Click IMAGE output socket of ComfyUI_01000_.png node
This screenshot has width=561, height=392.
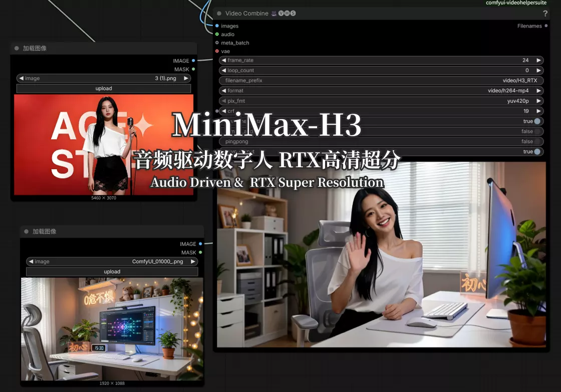200,244
